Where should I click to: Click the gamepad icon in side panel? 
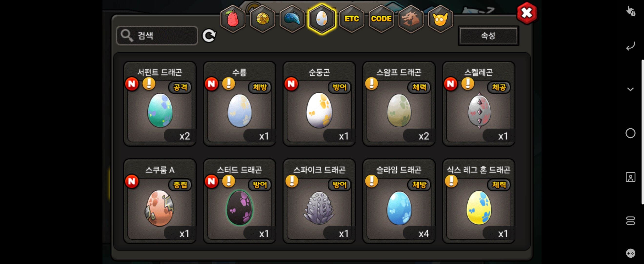pyautogui.click(x=630, y=253)
